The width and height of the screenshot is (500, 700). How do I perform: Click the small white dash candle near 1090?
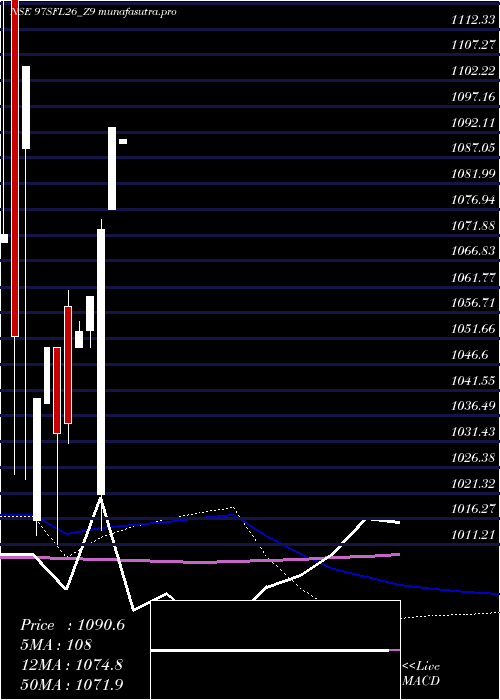pos(123,142)
